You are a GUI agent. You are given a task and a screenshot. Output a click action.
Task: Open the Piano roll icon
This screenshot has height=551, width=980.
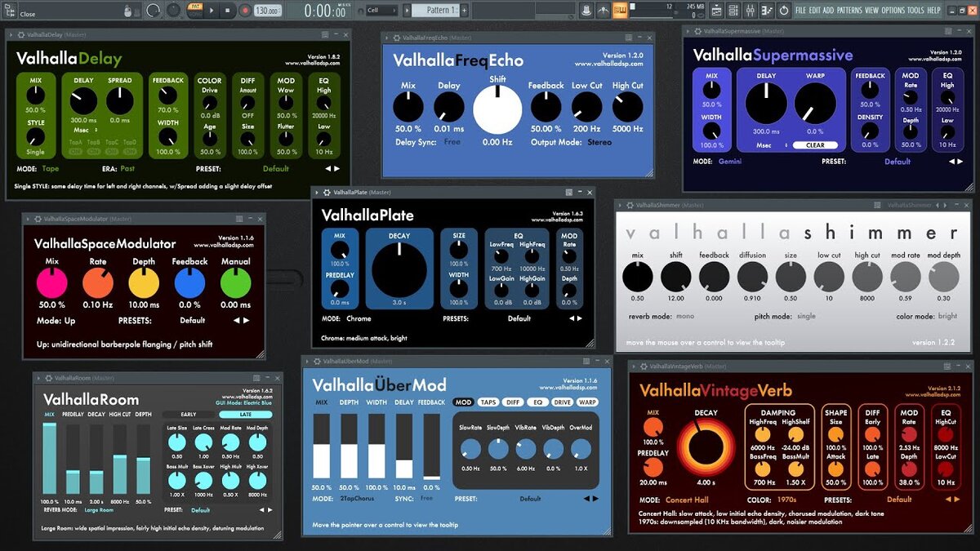tap(766, 11)
